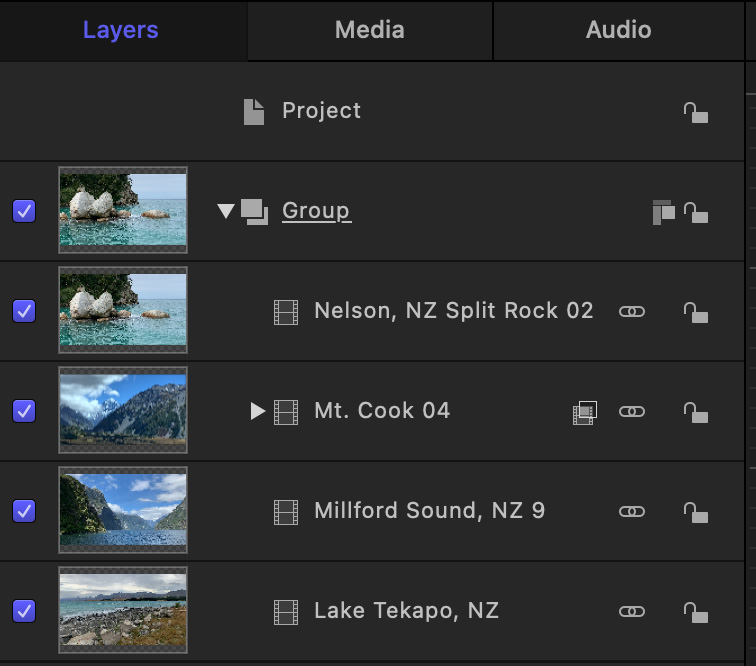This screenshot has width=756, height=666.
Task: Expand the Mt. Cook 04 layer
Action: [257, 411]
